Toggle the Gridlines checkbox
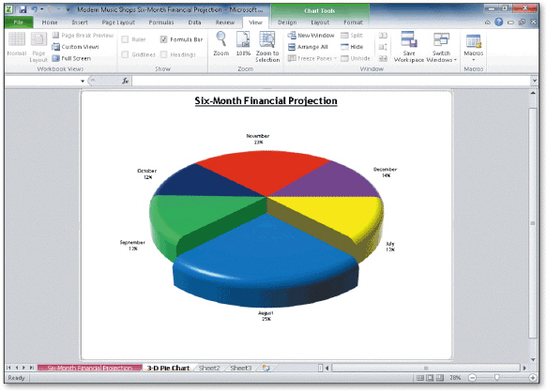Viewport: 547px width, 392px height. [125, 54]
